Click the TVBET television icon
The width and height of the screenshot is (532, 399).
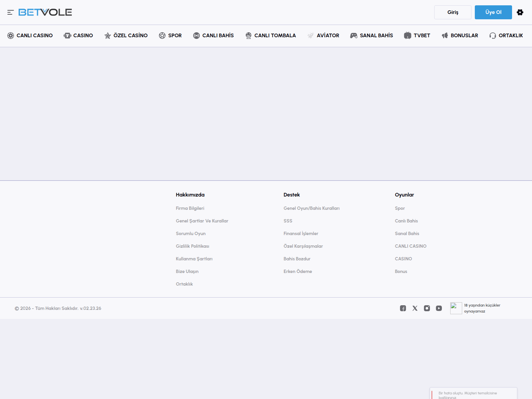pos(407,35)
